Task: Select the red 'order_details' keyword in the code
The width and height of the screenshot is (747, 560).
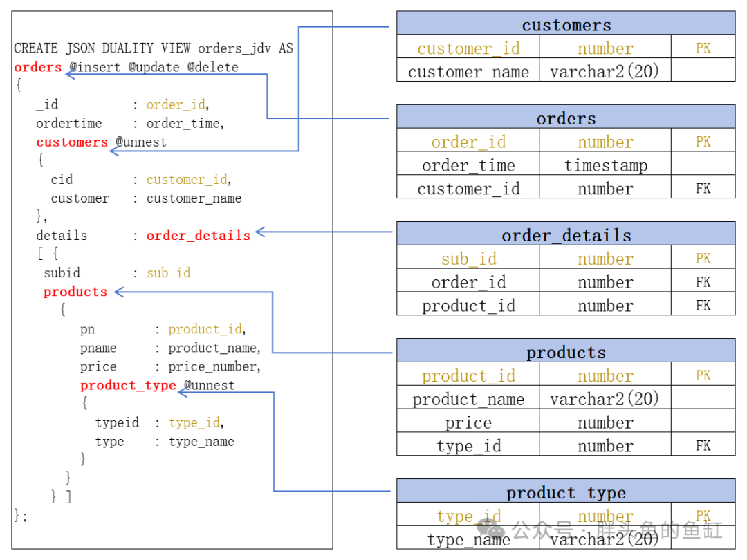Action: coord(199,235)
